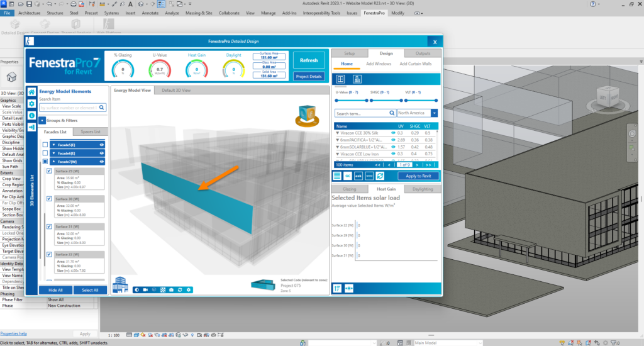The image size is (644, 346).
Task: Uncheck Surface 29 [W] checkbox
Action: 49,171
